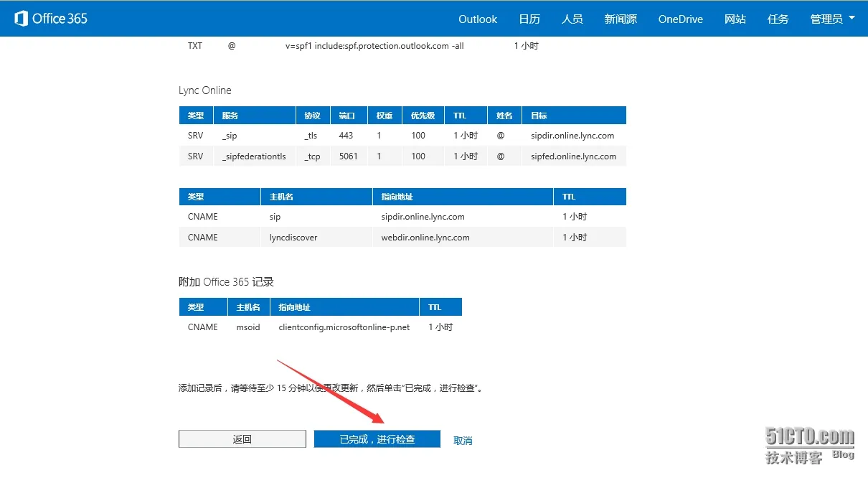Click the msoid host name cell

(x=249, y=327)
